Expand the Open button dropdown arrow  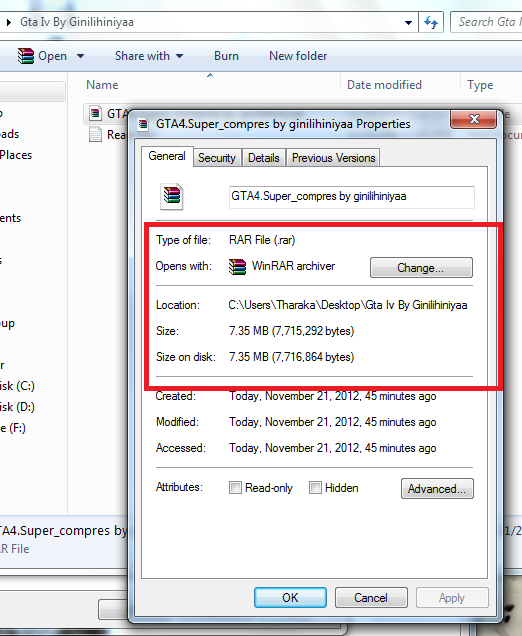(80, 56)
